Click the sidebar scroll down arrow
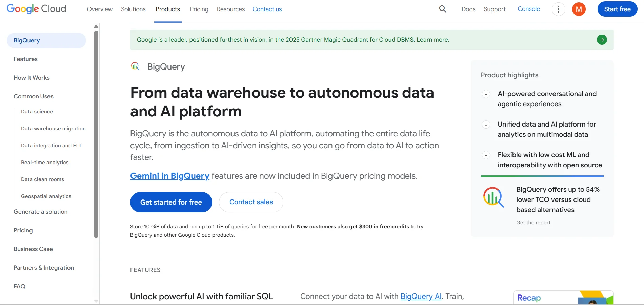This screenshot has height=305, width=644. click(96, 301)
